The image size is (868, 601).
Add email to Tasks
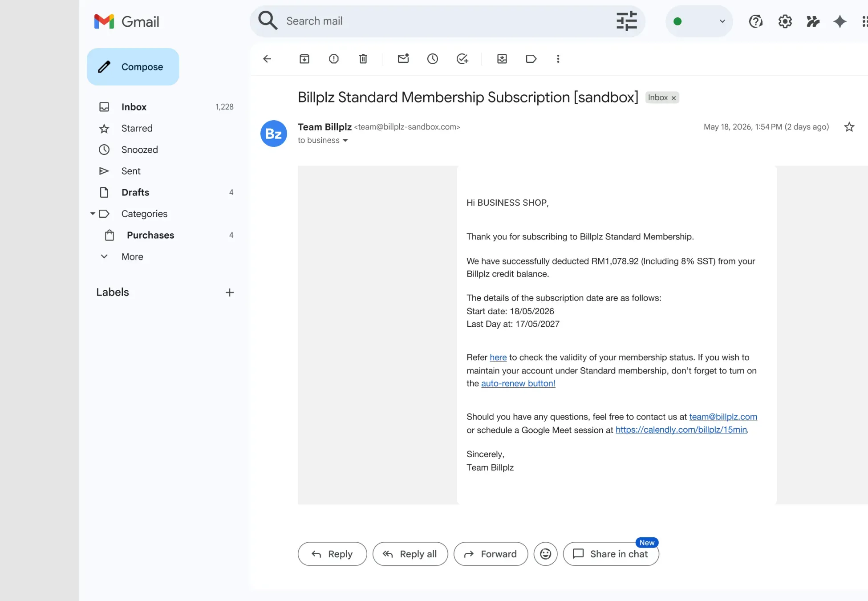coord(462,59)
